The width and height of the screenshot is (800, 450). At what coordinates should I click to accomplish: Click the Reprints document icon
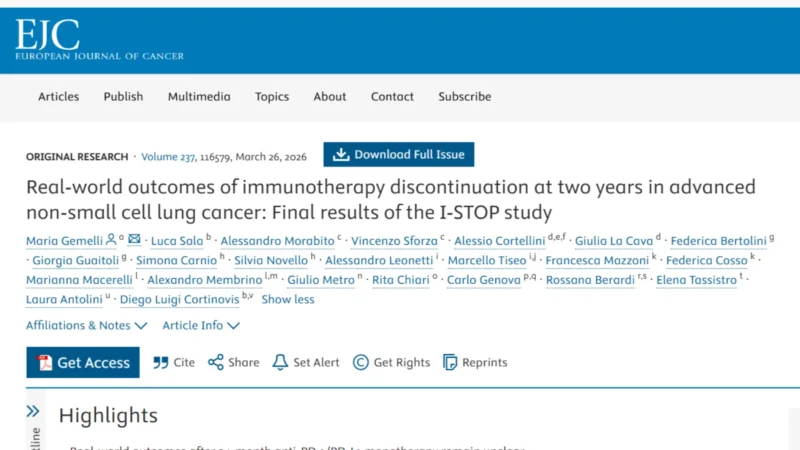(450, 362)
